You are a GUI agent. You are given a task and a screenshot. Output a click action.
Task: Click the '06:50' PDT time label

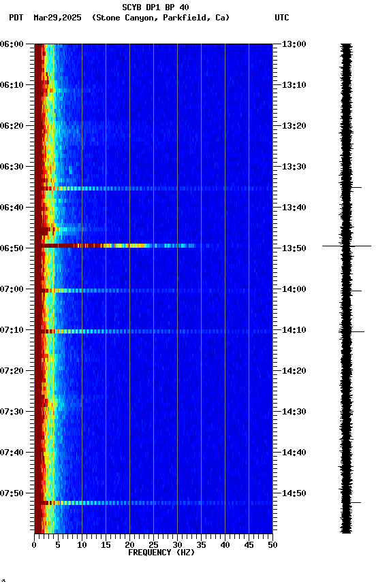coord(12,248)
